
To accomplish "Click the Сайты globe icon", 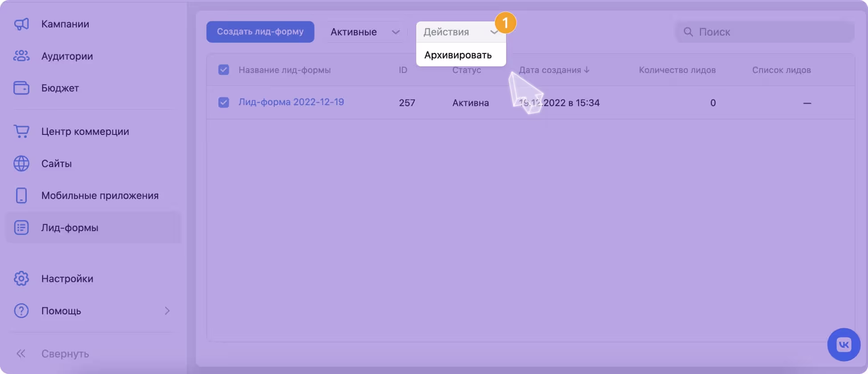I will pyautogui.click(x=21, y=163).
